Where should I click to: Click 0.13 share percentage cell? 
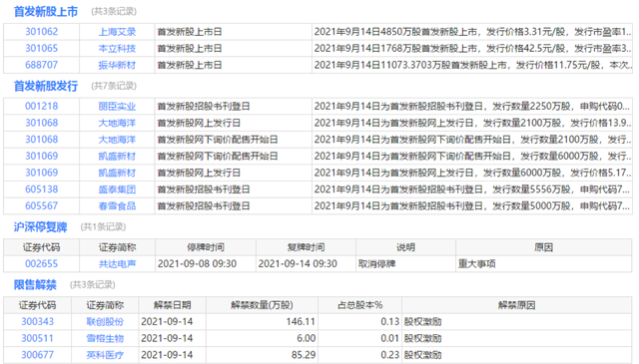[x=359, y=322]
